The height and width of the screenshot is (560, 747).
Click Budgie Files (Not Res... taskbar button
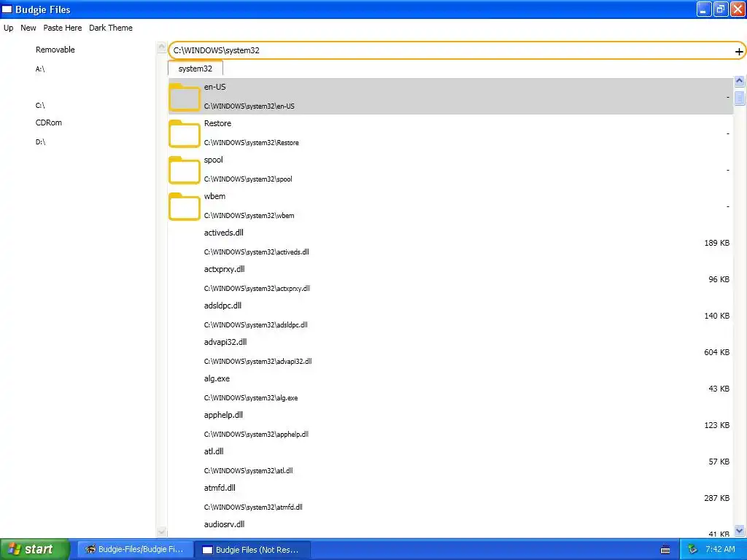tap(253, 550)
